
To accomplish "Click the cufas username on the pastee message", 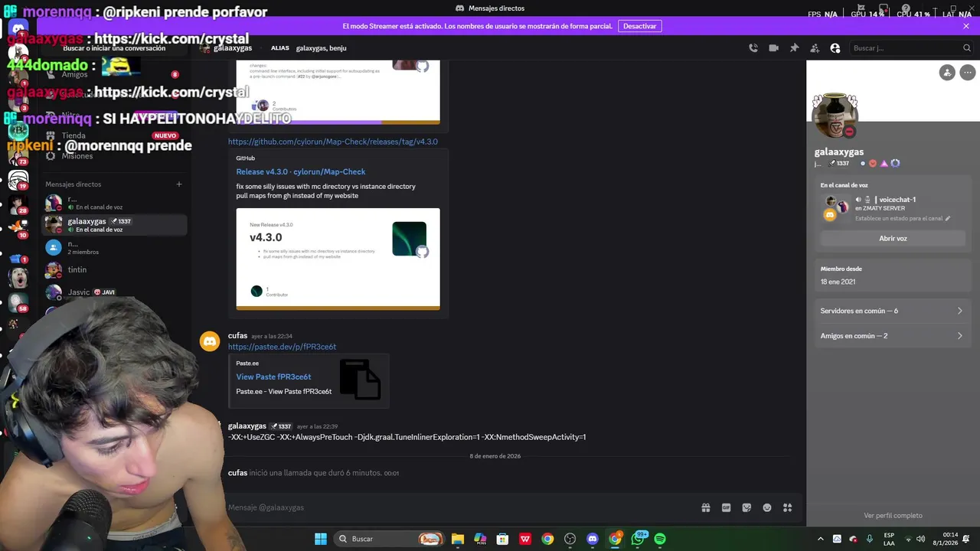I will (x=237, y=336).
